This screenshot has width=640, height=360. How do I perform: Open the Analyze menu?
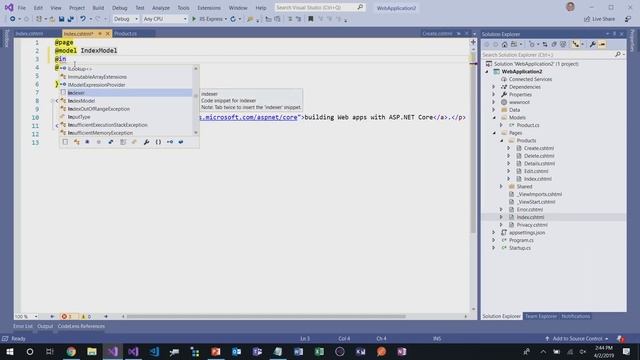pyautogui.click(x=161, y=8)
